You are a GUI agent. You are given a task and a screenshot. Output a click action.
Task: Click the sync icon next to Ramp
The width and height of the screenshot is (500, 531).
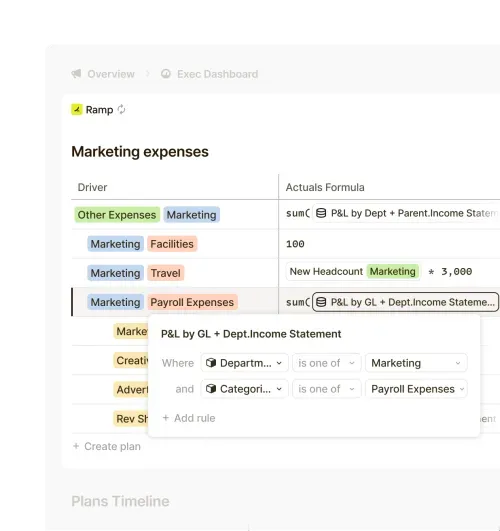[x=121, y=109]
